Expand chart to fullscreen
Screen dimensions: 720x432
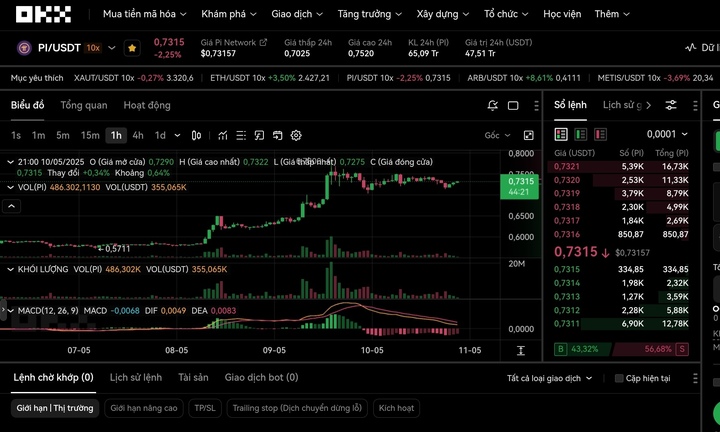pyautogui.click(x=528, y=135)
